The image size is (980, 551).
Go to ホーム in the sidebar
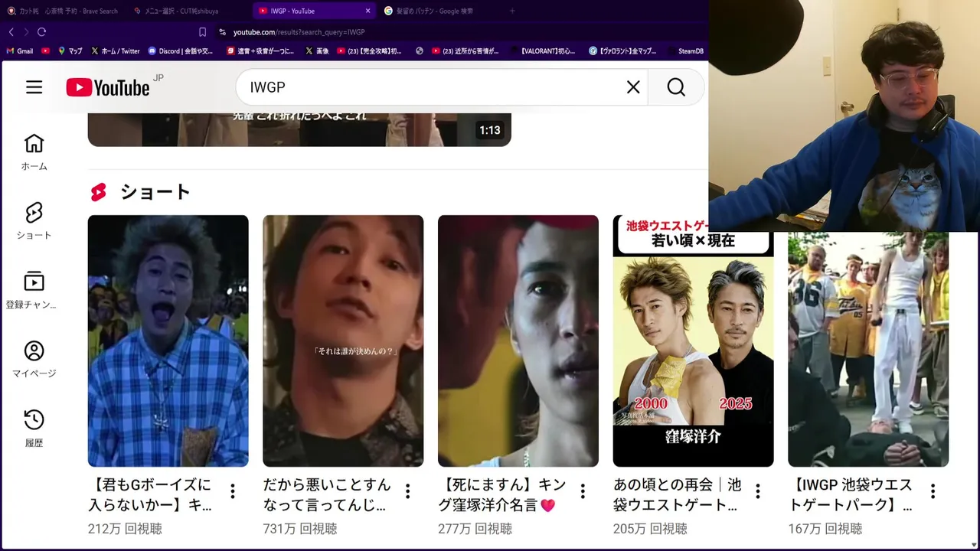[34, 152]
